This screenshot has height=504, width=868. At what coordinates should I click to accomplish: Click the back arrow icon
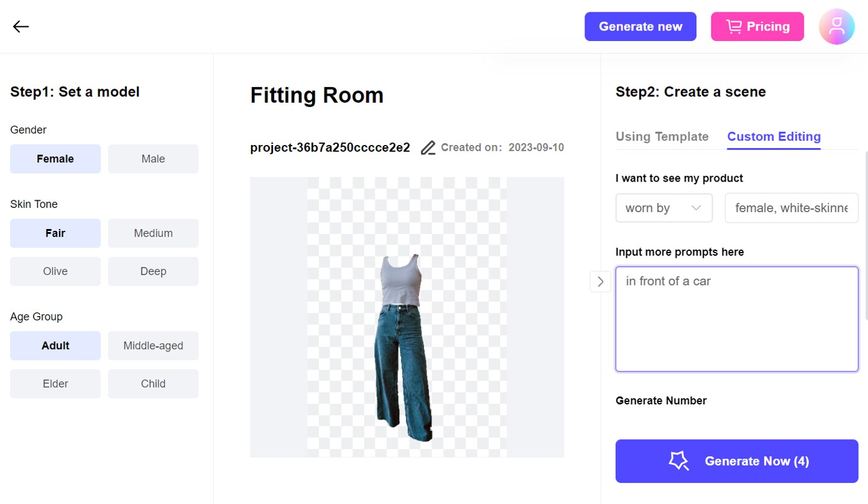tap(21, 26)
